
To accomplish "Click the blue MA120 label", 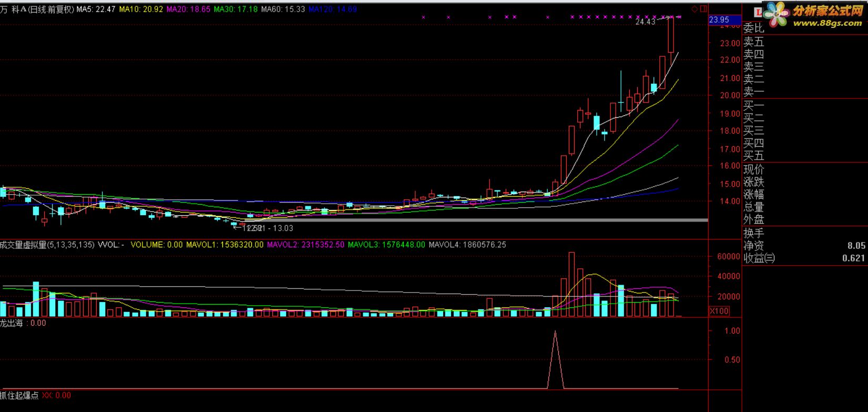I will [x=332, y=9].
